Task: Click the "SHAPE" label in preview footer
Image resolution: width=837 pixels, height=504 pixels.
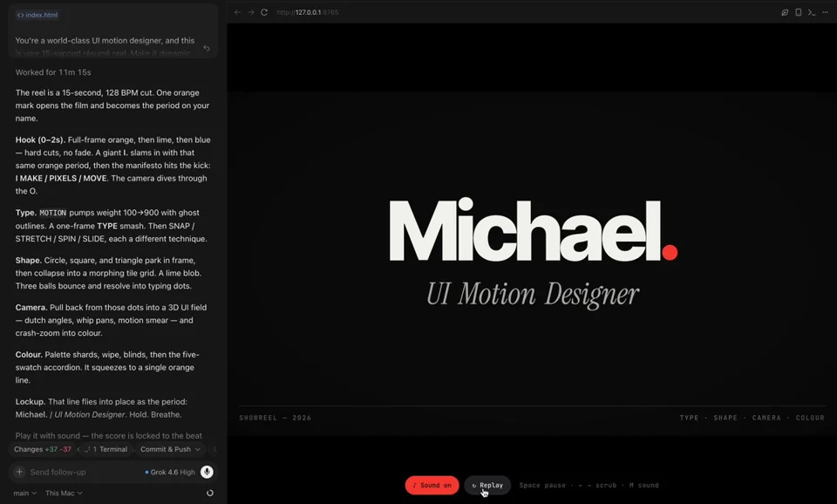Action: [x=725, y=418]
